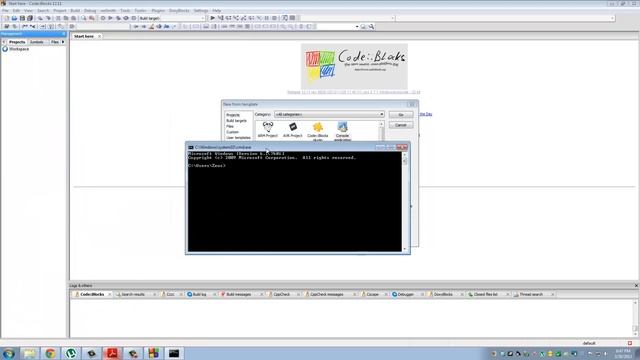Open the Plugins menu
This screenshot has width=640, height=360.
click(158, 11)
